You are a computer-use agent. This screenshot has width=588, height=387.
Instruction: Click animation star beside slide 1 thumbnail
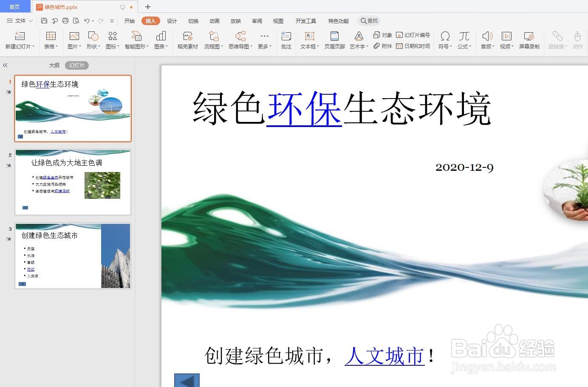point(8,92)
